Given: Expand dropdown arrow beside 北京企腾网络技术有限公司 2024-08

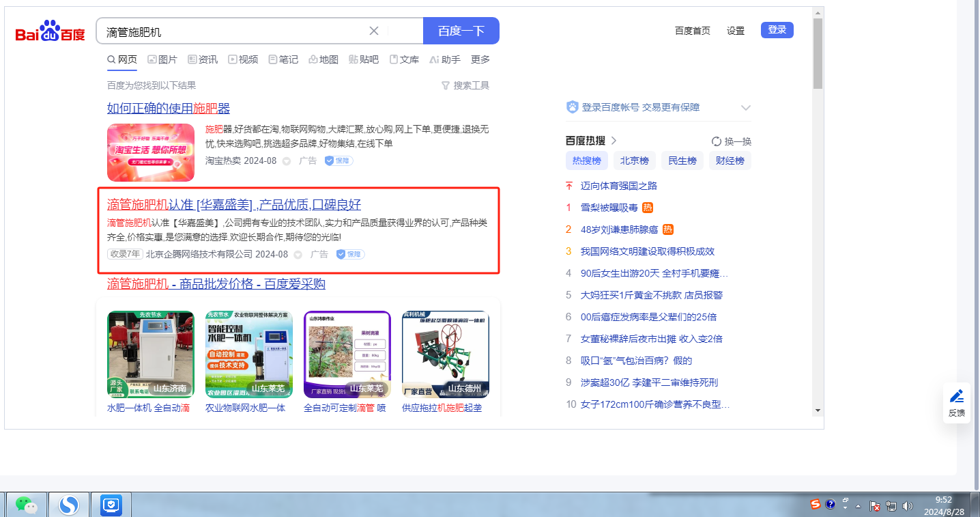Looking at the screenshot, I should [x=298, y=255].
